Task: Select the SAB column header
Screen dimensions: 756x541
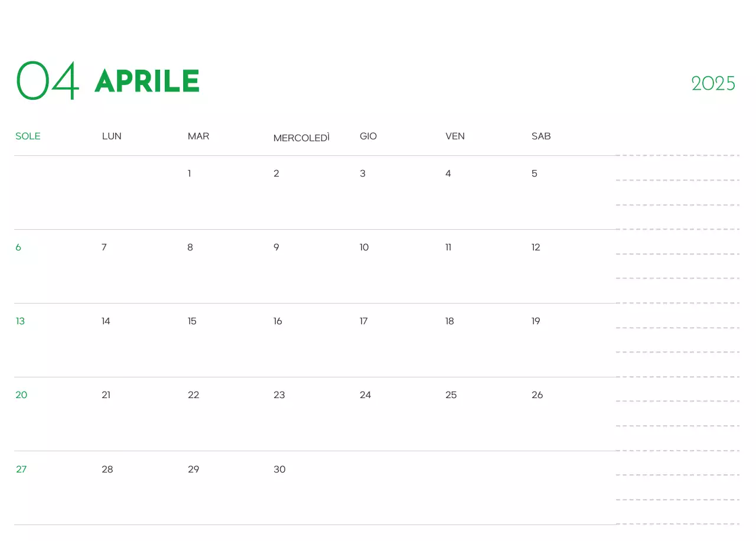Action: (541, 136)
